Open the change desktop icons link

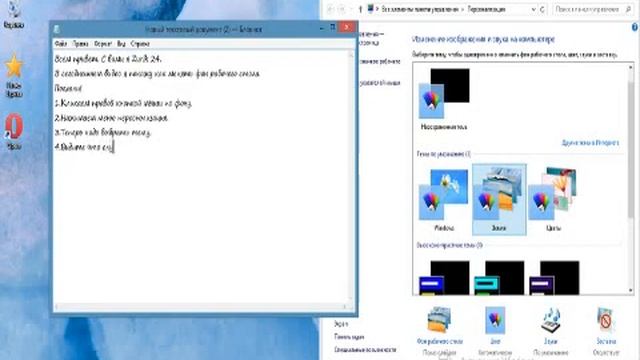(x=380, y=62)
